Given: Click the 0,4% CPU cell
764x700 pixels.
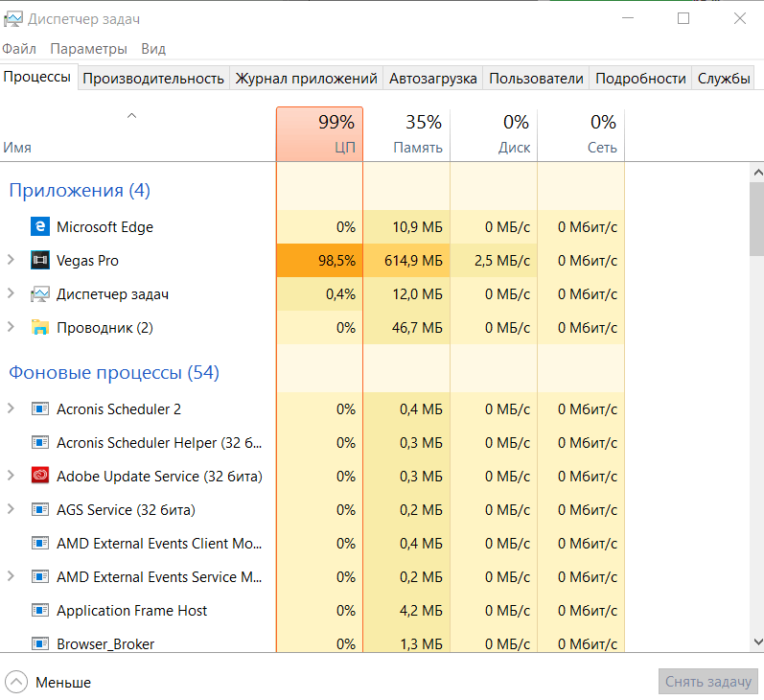Looking at the screenshot, I should pos(319,294).
